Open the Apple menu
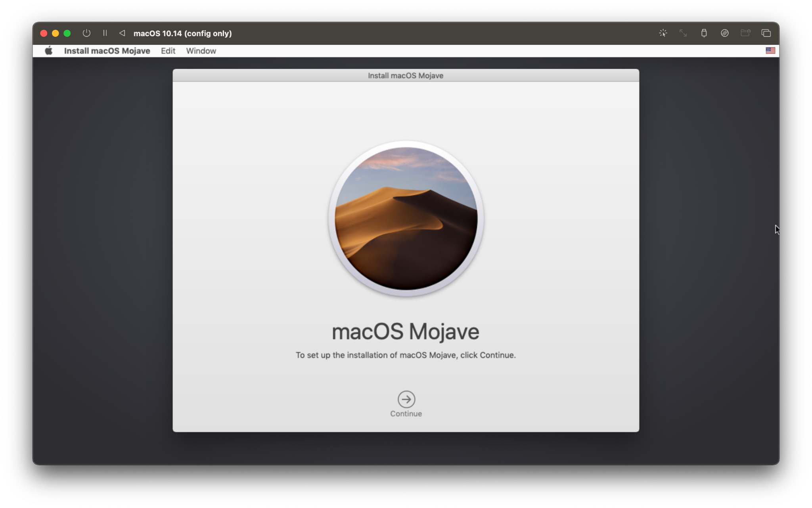The height and width of the screenshot is (508, 812). coord(49,51)
